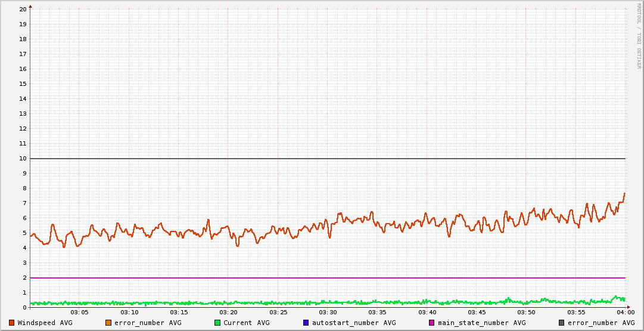Click the 03:45 time axis label
The width and height of the screenshot is (644, 331).
477,313
